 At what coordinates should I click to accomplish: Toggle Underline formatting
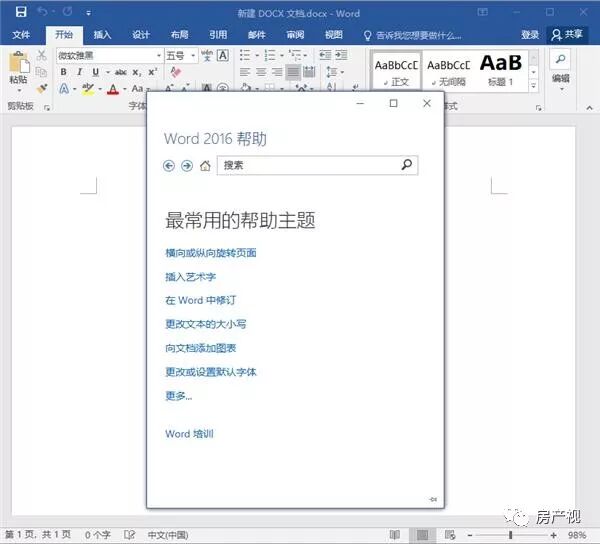click(x=96, y=72)
